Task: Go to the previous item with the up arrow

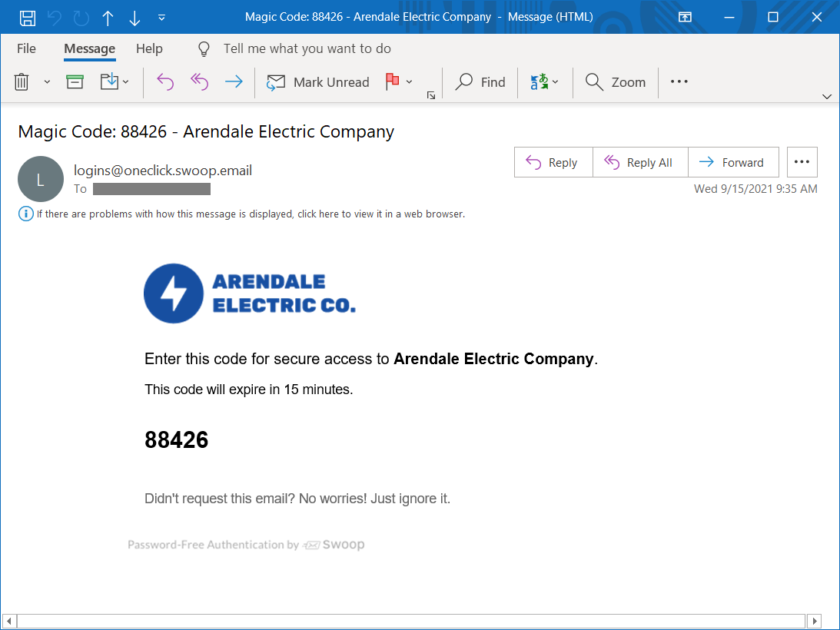Action: pos(108,18)
